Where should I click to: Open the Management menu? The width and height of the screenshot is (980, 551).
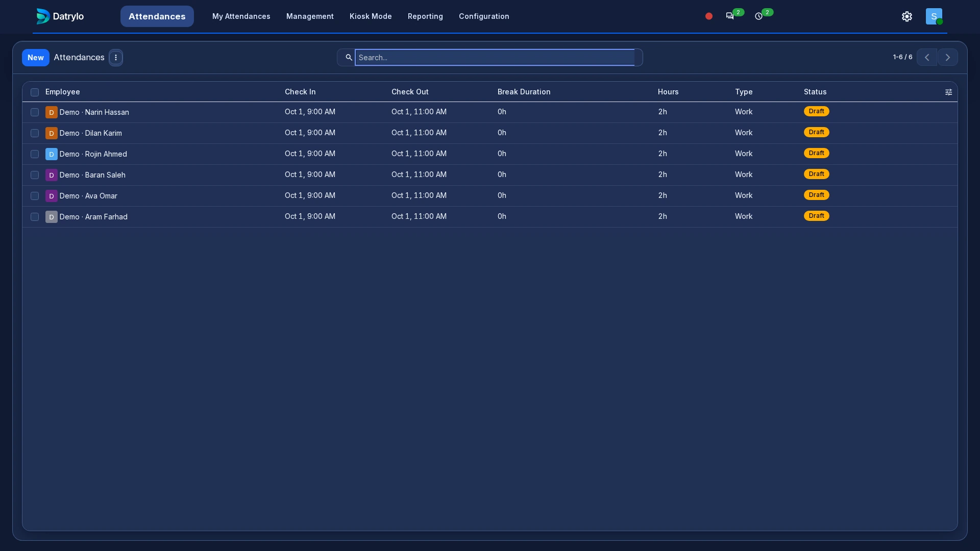tap(310, 16)
